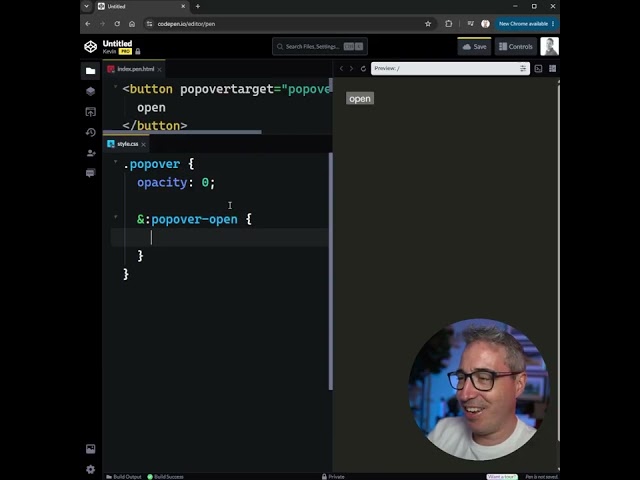Click the Want a tour? link
This screenshot has height=480, width=640.
click(502, 477)
